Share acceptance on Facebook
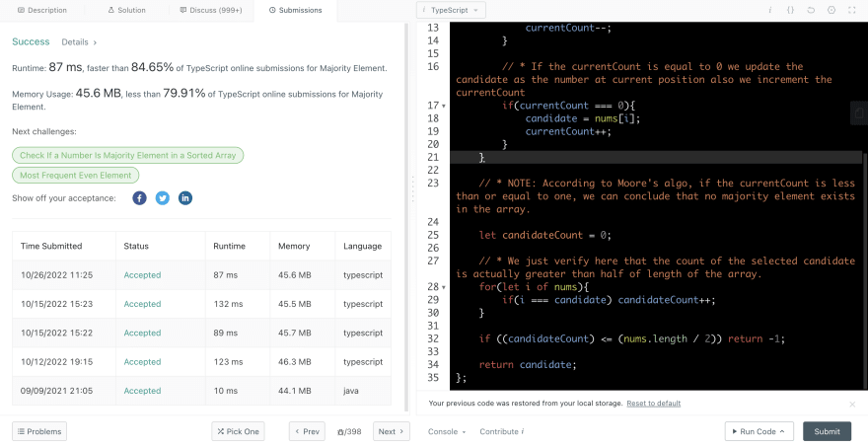The image size is (868, 447). [139, 198]
